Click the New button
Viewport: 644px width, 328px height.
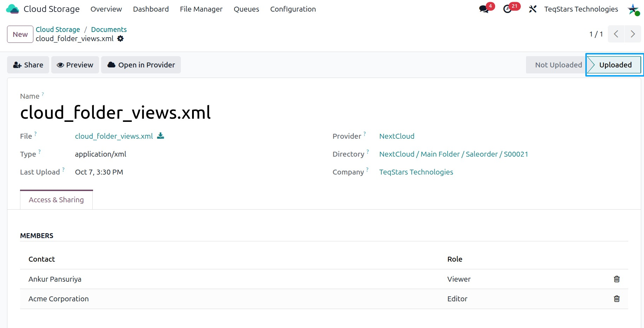[20, 34]
